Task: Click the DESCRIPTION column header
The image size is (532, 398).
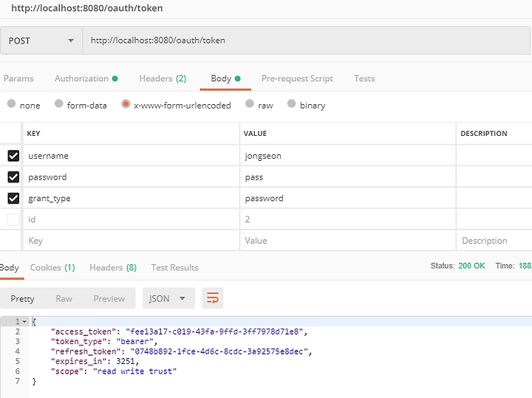Action: [484, 134]
